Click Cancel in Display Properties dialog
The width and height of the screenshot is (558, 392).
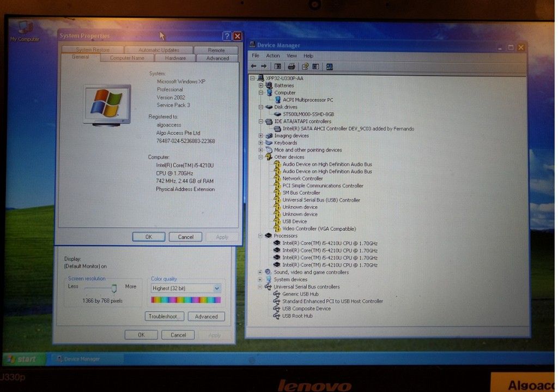pyautogui.click(x=178, y=335)
